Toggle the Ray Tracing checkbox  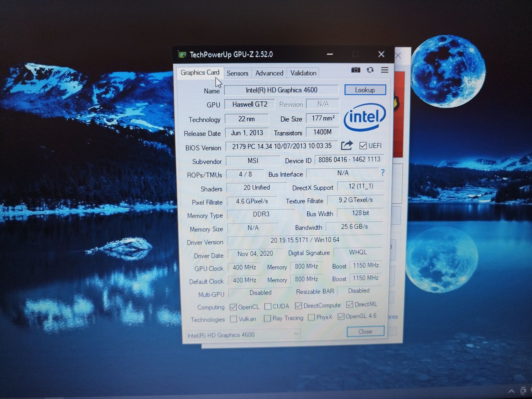pyautogui.click(x=267, y=318)
